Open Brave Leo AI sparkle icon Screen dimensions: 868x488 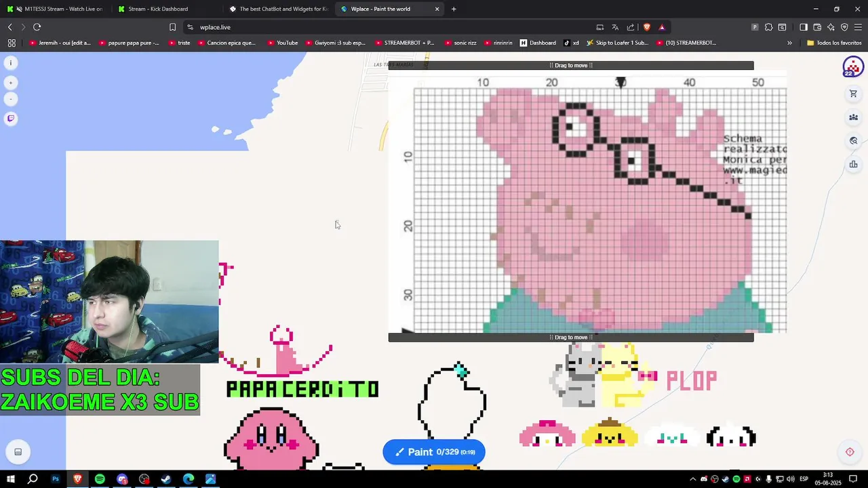click(831, 27)
